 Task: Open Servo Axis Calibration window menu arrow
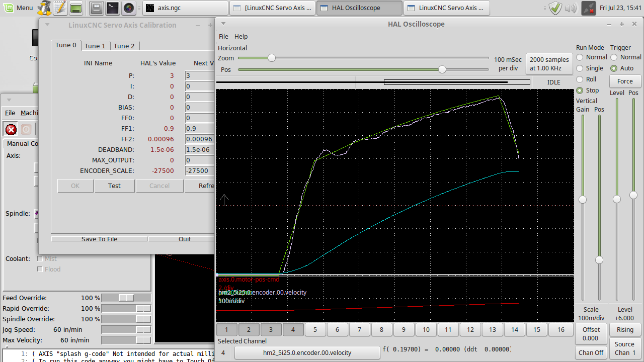click(47, 25)
